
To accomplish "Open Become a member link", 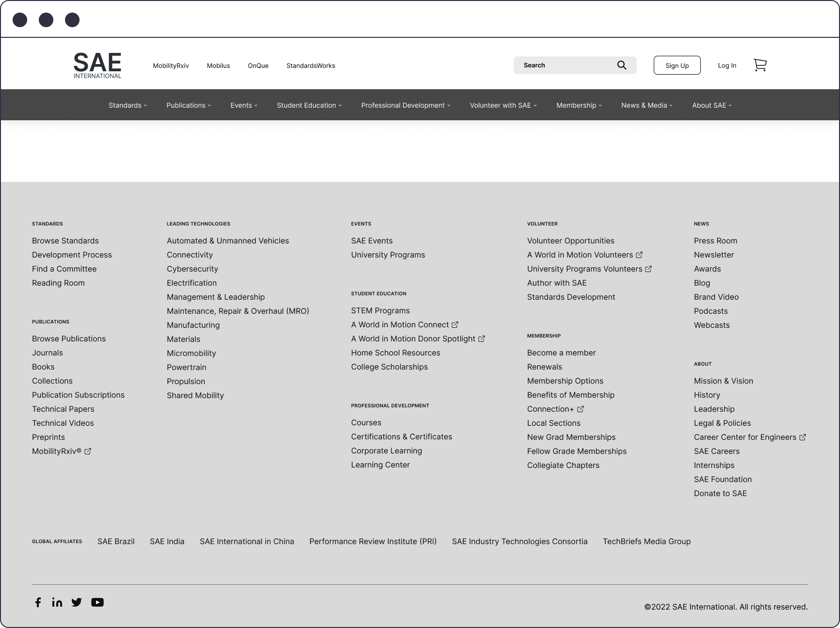I will (562, 353).
